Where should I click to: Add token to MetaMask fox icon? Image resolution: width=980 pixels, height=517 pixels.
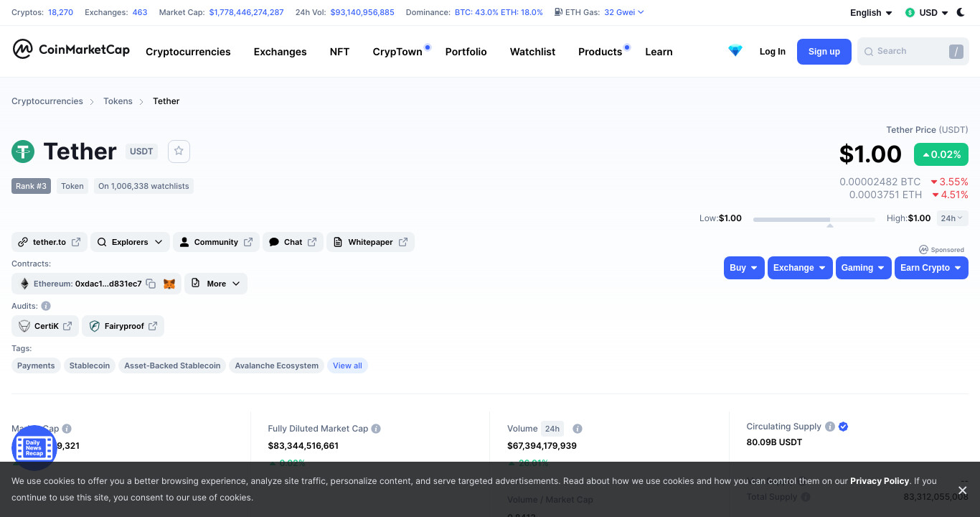pos(169,284)
